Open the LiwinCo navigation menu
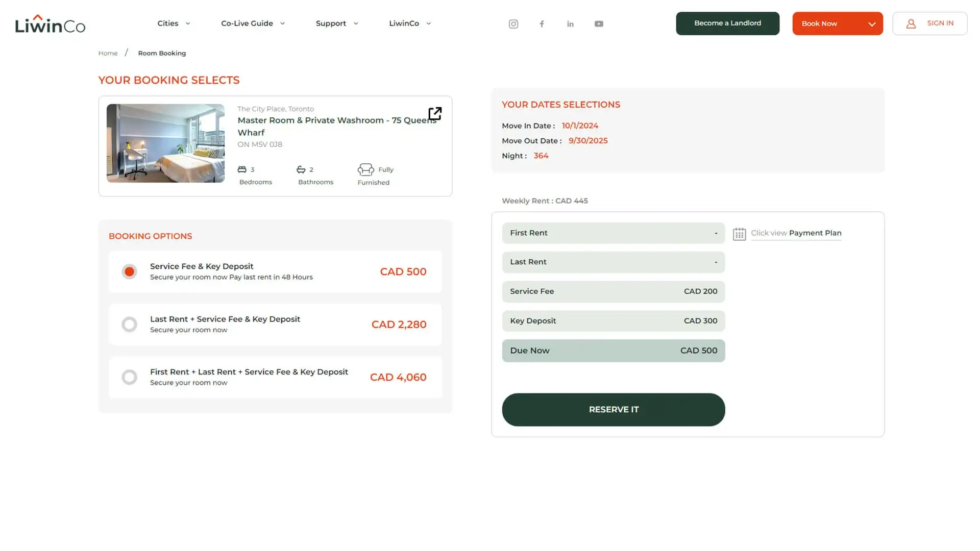 410,23
